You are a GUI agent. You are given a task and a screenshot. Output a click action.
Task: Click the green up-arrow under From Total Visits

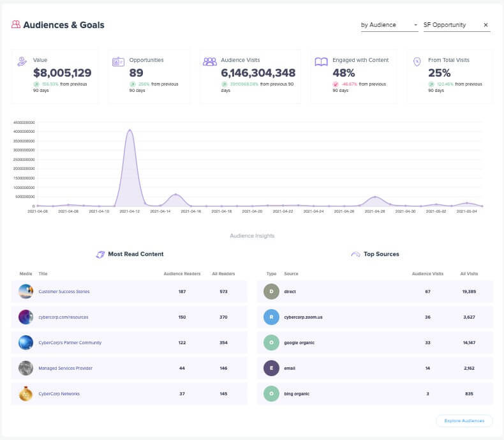431,84
